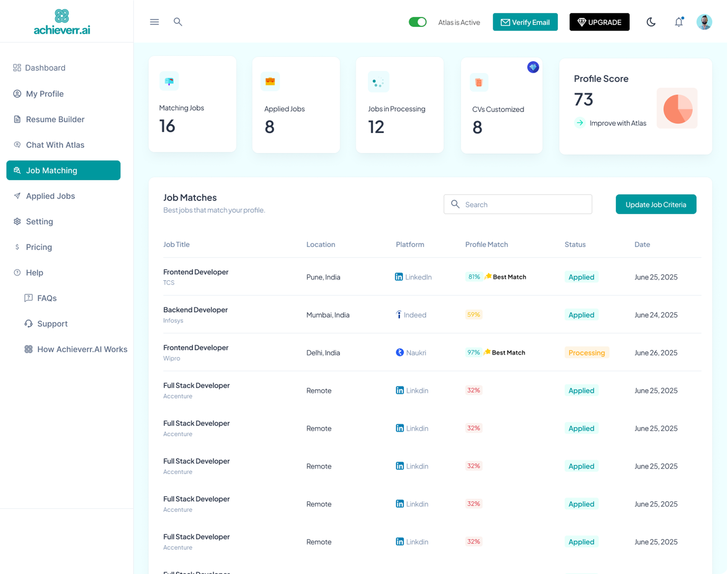Open the Job Matching sidebar section

coord(51,170)
